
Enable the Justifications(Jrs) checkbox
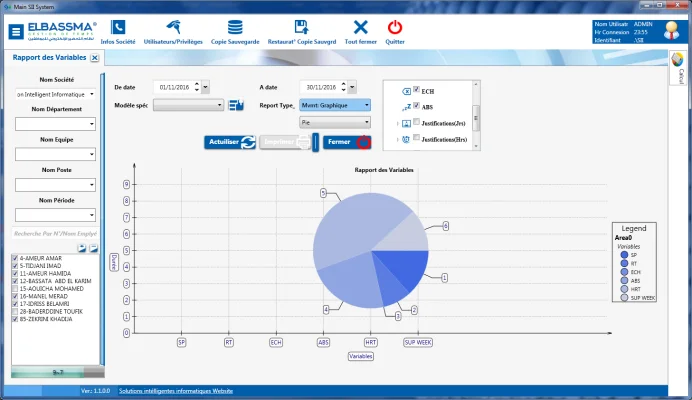click(x=416, y=122)
